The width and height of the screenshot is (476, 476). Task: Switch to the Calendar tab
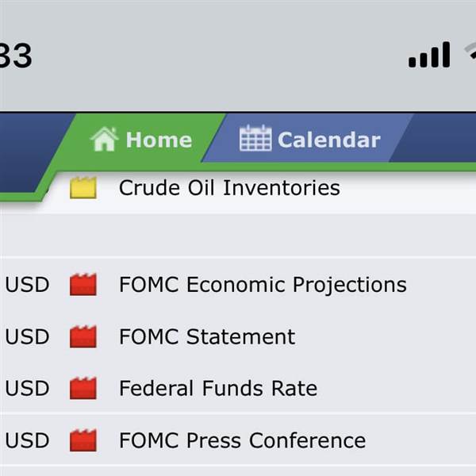point(309,139)
